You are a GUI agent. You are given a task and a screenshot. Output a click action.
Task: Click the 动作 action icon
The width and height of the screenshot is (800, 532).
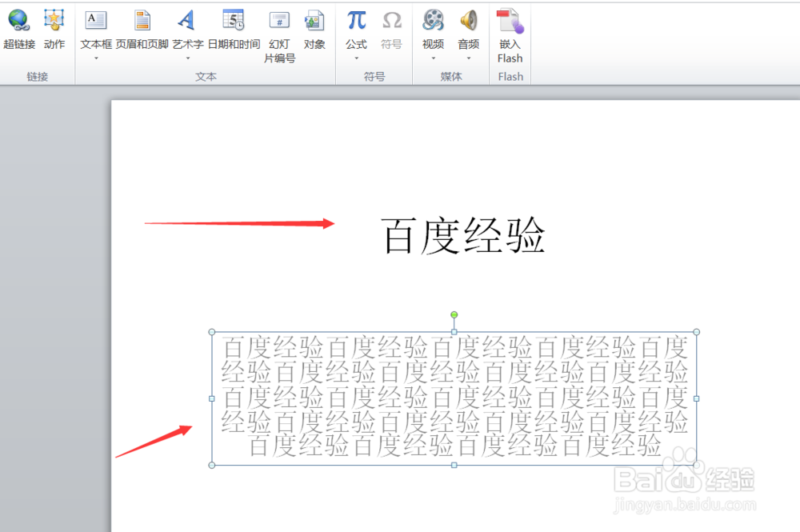pos(54,21)
